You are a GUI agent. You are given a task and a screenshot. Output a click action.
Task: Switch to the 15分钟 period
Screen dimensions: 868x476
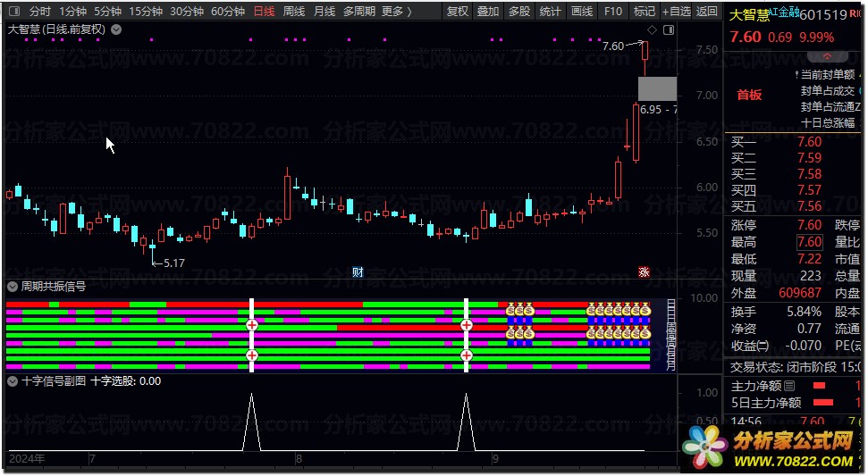point(146,11)
